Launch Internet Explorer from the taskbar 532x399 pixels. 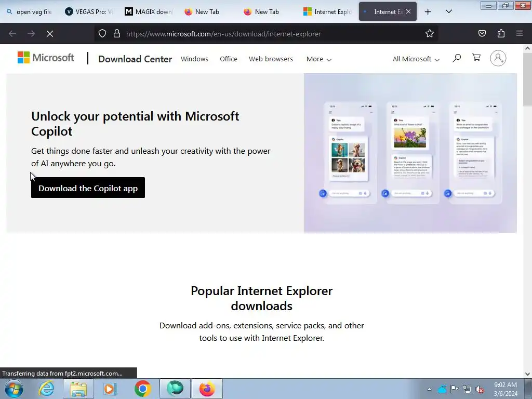click(46, 389)
